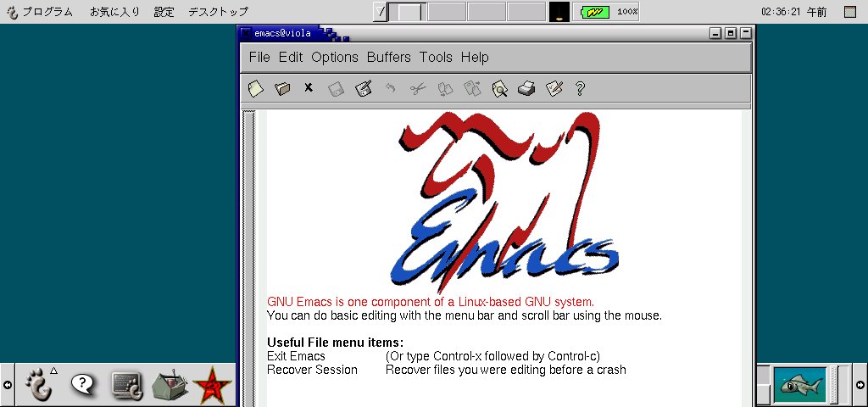868x407 pixels.
Task: Hide the right bottom panel with arrow button
Action: (860, 385)
